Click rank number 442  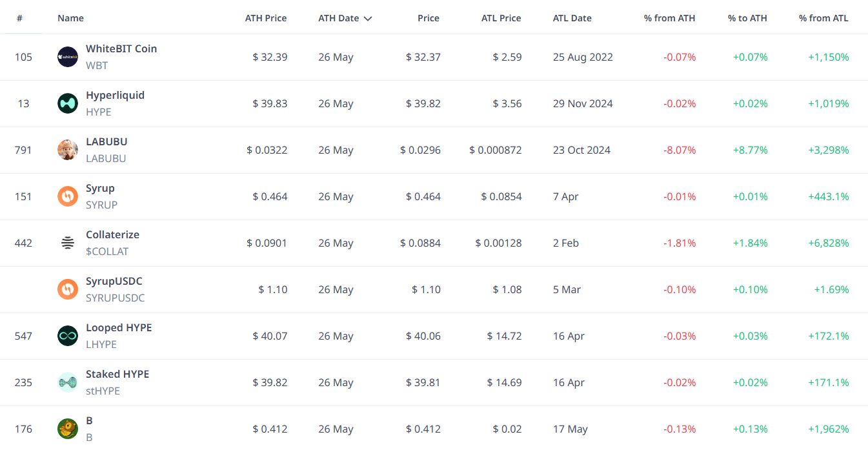[x=23, y=243]
